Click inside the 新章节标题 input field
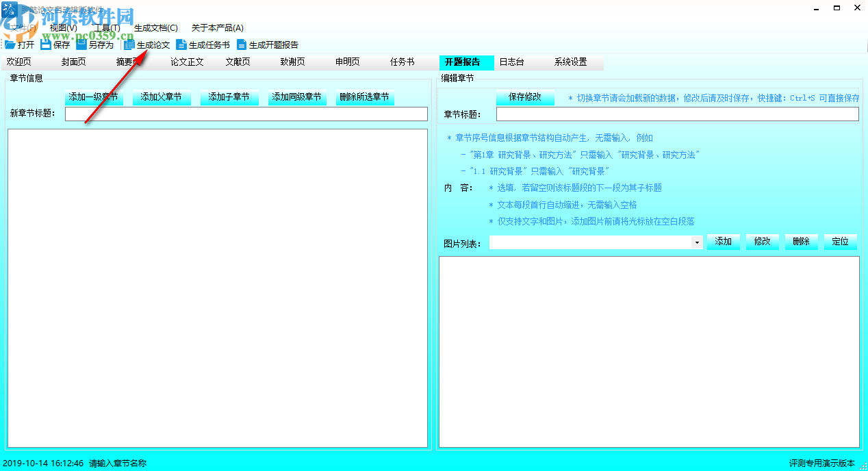Viewport: 868px width, 471px height. click(246, 114)
